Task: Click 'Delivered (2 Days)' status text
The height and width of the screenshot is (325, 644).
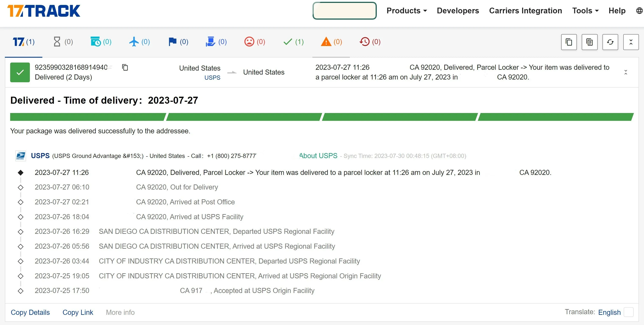Action: (x=64, y=77)
